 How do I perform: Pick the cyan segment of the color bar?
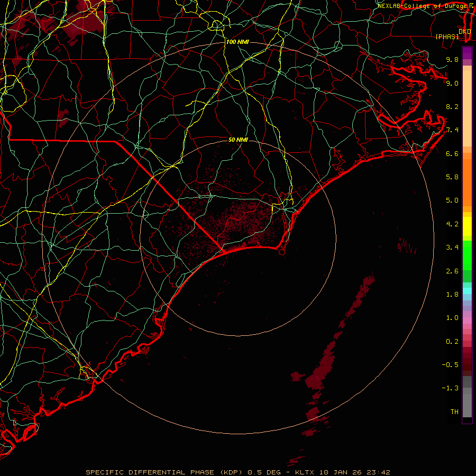tap(467, 290)
